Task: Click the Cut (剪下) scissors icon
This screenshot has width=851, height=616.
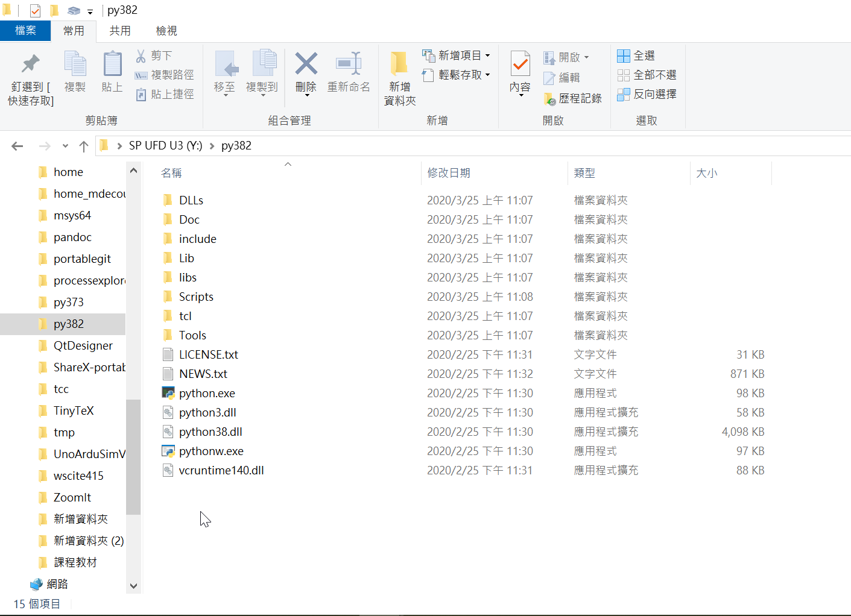Action: click(141, 56)
